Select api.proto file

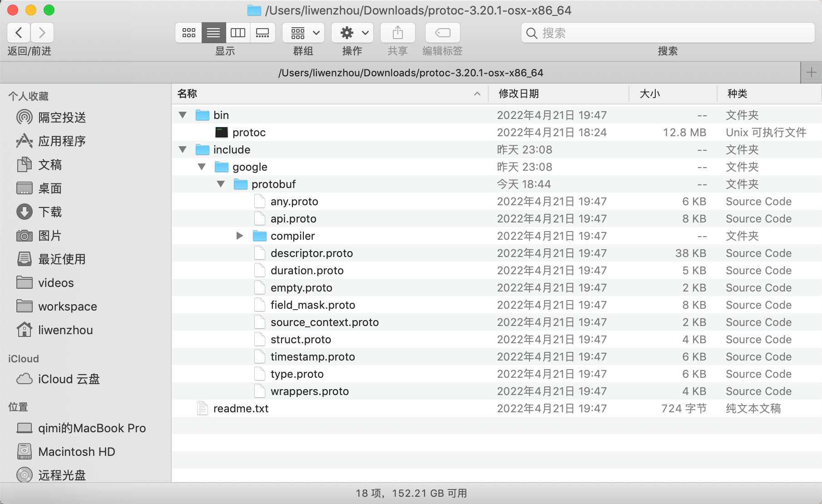(497, 218)
